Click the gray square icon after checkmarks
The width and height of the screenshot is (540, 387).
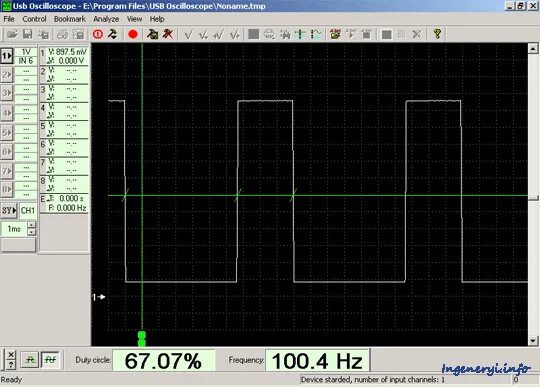pyautogui.click(x=253, y=34)
